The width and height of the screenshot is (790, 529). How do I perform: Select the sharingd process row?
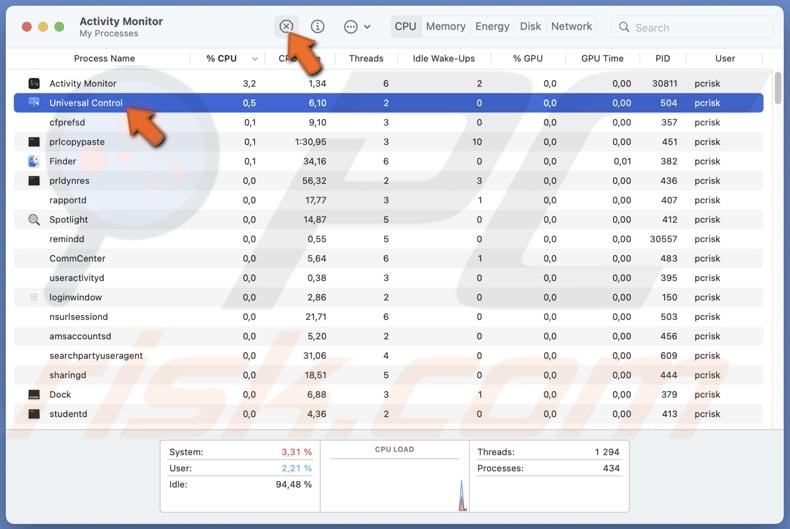[388, 375]
